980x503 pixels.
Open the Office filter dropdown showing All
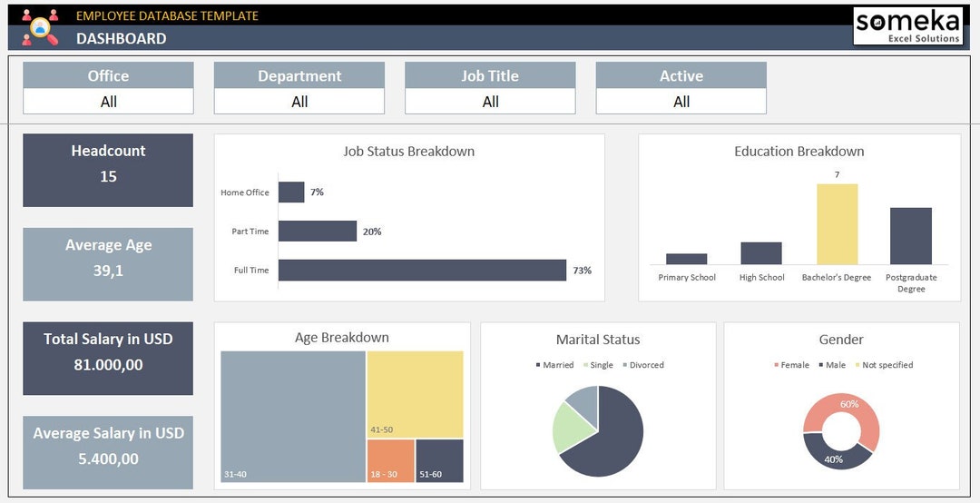point(108,102)
